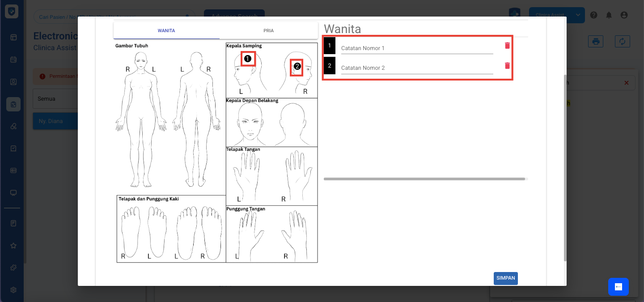
Task: Switch to the PRIA tab
Action: tap(268, 31)
